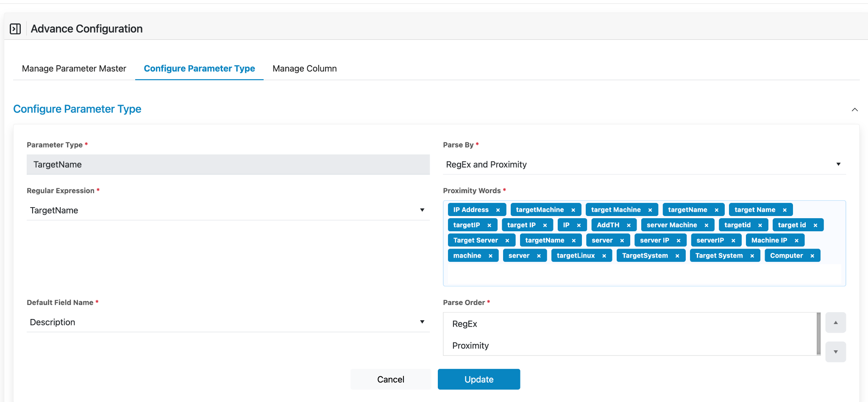Click the Update button
This screenshot has width=868, height=402.
pyautogui.click(x=479, y=380)
